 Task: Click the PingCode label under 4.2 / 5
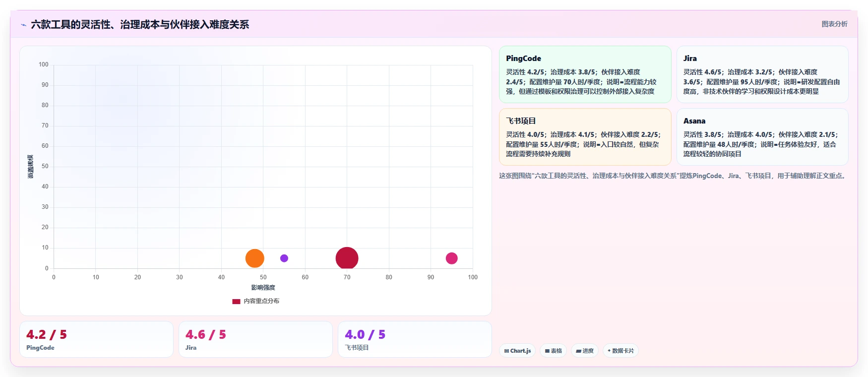pyautogui.click(x=40, y=348)
